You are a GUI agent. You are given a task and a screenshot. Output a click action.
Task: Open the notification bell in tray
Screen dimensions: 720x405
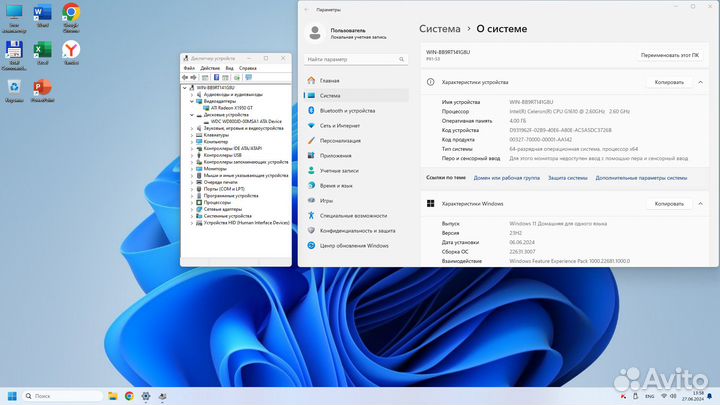[x=709, y=396]
